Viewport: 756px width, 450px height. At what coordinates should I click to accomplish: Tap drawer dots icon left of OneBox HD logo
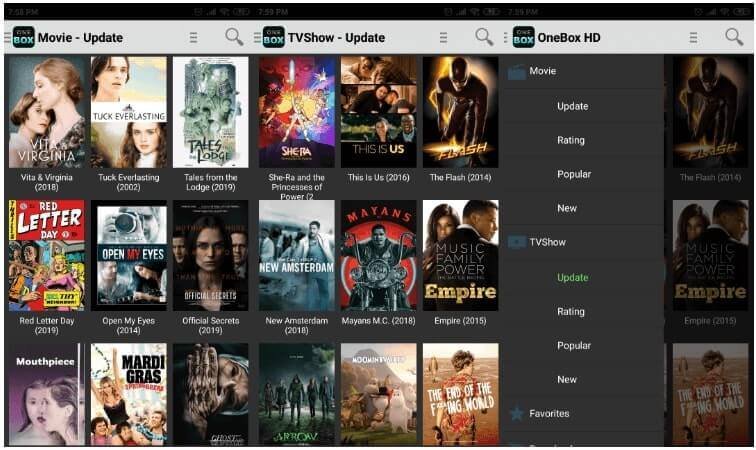505,37
